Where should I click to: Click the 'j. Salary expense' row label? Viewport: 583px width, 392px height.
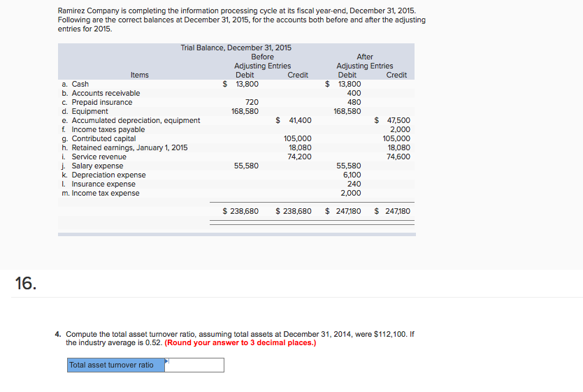pyautogui.click(x=92, y=166)
